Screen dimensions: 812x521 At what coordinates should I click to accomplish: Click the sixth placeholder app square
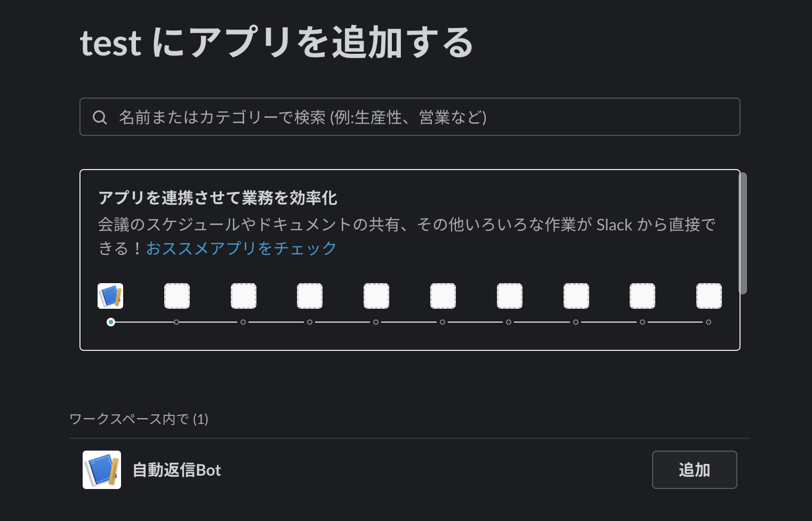[443, 295]
